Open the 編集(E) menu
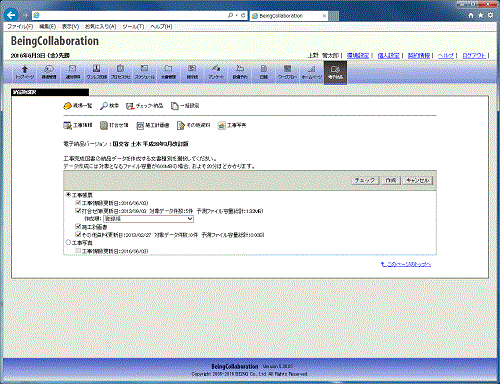 [47, 26]
